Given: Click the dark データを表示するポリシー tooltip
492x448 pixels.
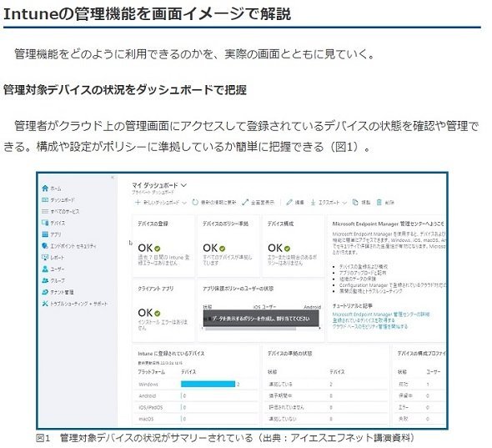Looking at the screenshot, I should 261,319.
